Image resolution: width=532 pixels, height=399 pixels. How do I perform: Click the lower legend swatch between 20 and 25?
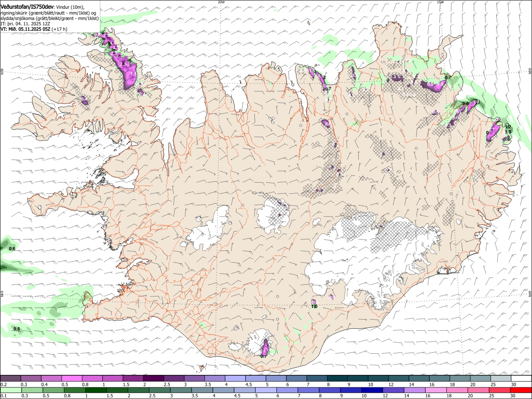pyautogui.click(x=478, y=390)
